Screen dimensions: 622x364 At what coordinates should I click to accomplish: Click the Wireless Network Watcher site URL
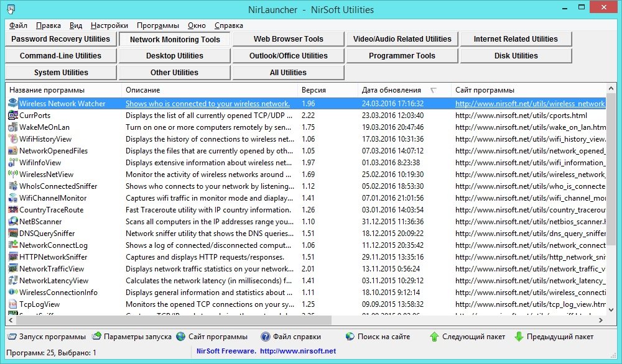coord(529,104)
